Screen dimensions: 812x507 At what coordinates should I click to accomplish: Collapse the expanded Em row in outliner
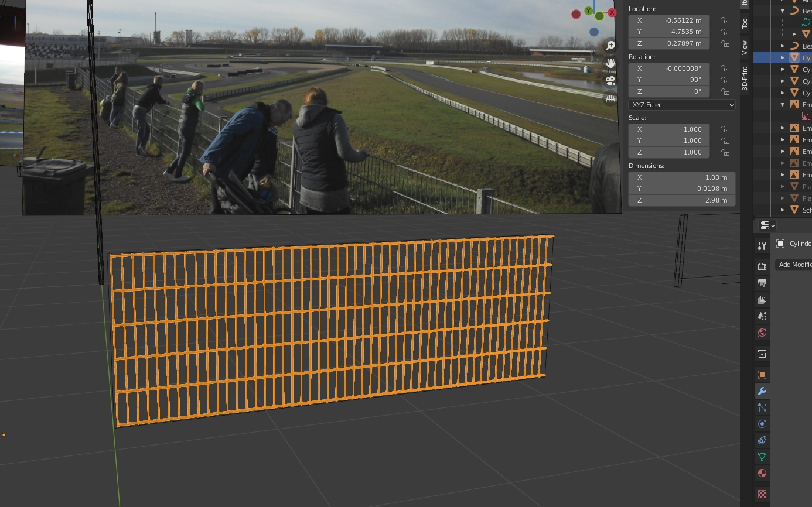point(783,104)
